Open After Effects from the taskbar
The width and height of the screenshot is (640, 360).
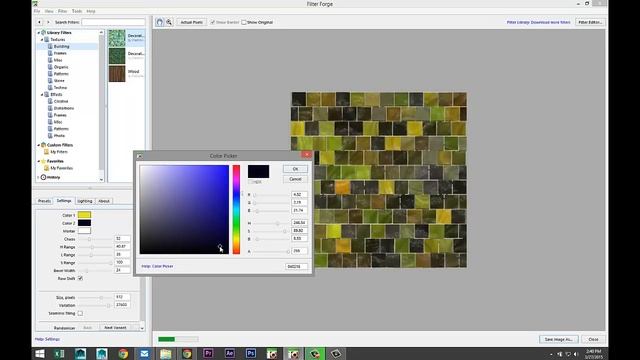[x=229, y=354]
